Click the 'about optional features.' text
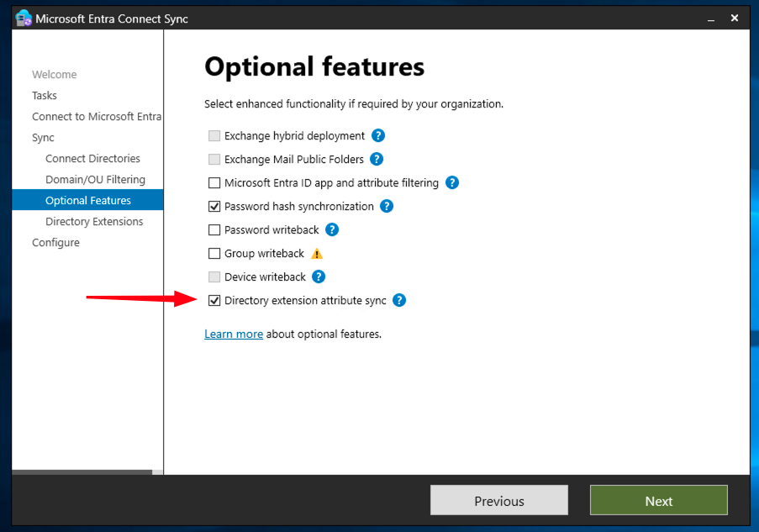759x532 pixels. [x=324, y=334]
